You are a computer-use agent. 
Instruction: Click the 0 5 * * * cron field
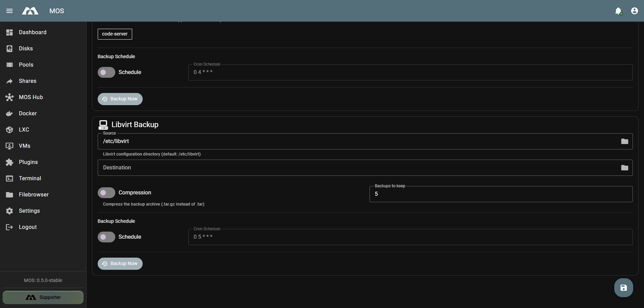point(410,237)
